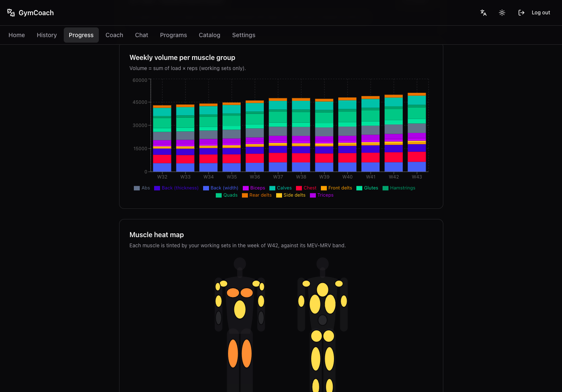
Task: Click the Abs legend color swatch
Action: click(x=137, y=188)
